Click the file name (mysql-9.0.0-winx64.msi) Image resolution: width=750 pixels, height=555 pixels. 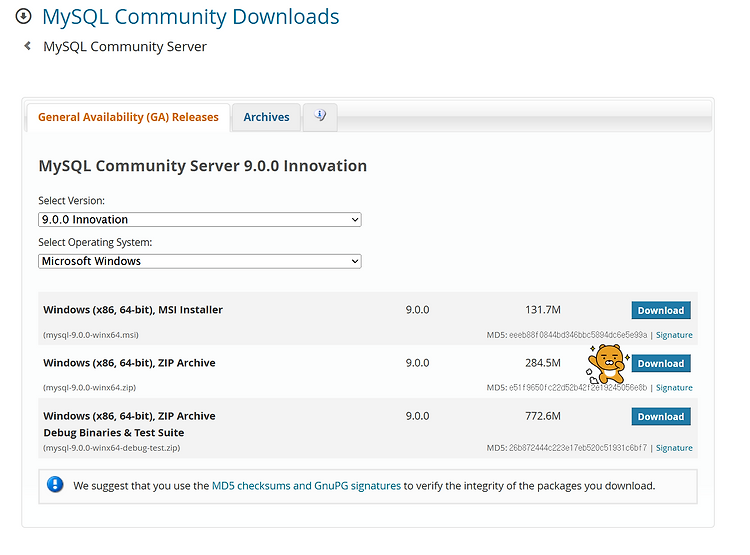tap(91, 335)
